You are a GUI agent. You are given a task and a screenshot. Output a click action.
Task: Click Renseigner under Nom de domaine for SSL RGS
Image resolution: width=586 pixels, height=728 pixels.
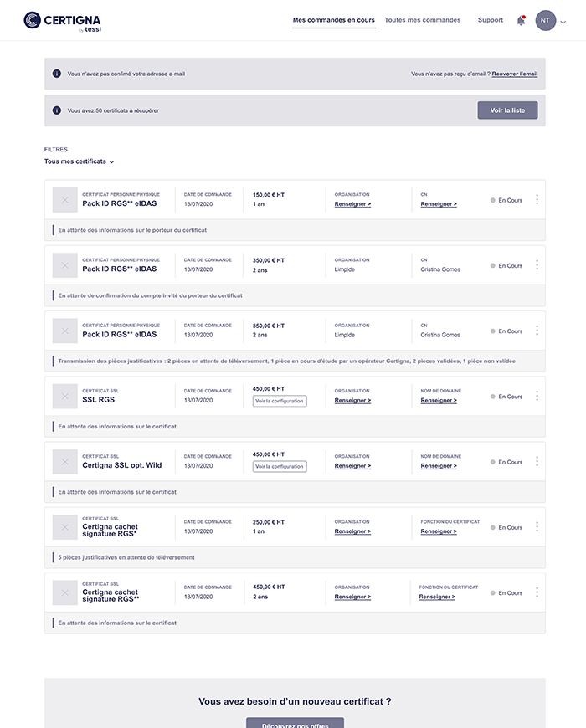point(439,400)
